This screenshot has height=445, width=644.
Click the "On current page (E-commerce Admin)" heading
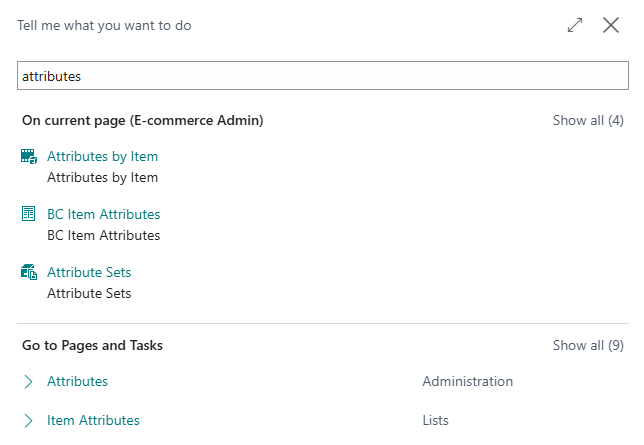tap(143, 120)
